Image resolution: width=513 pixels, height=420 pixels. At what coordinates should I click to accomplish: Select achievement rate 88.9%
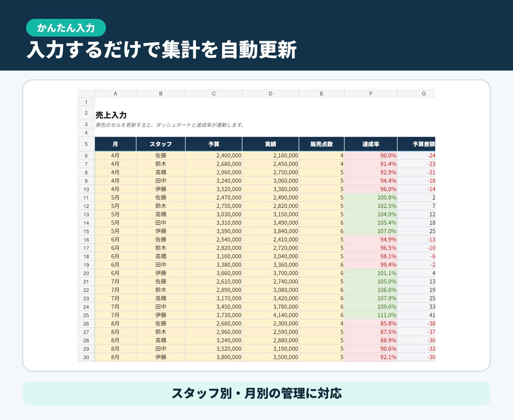coord(371,340)
